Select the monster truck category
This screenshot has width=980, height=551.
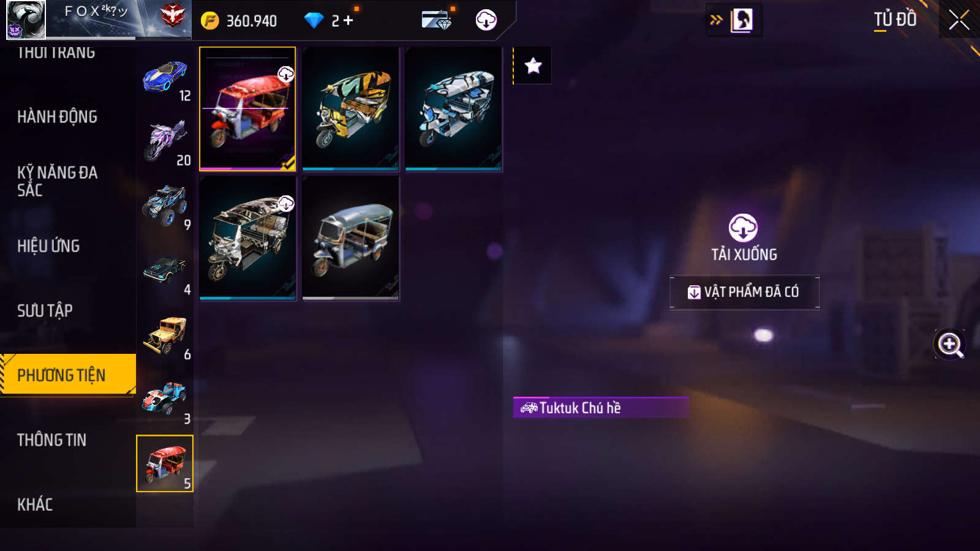coord(165,206)
